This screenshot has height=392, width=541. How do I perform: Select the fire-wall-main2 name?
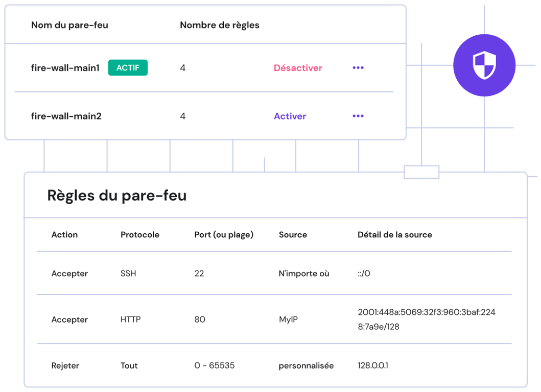(x=66, y=116)
